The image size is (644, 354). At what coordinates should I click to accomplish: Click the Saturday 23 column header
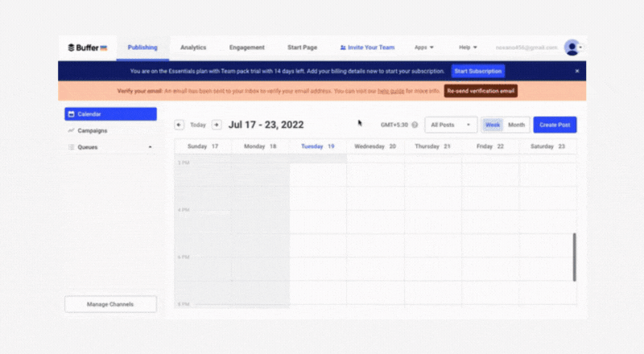(547, 146)
